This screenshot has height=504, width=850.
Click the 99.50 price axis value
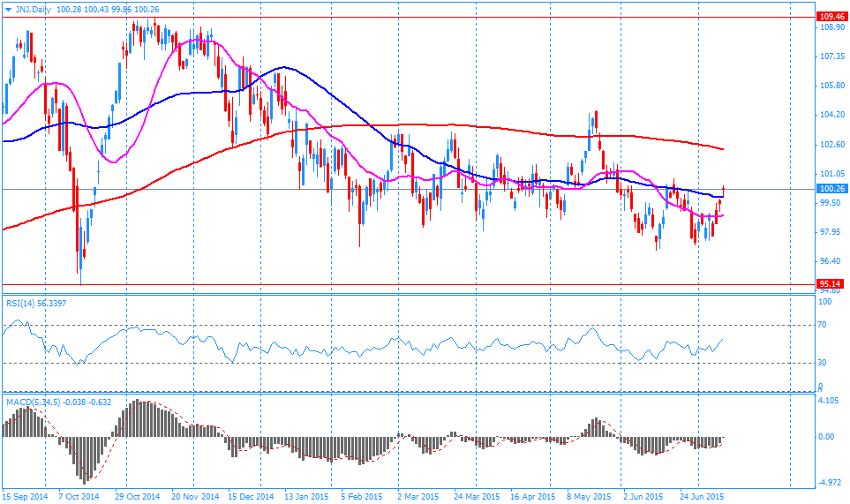click(831, 203)
